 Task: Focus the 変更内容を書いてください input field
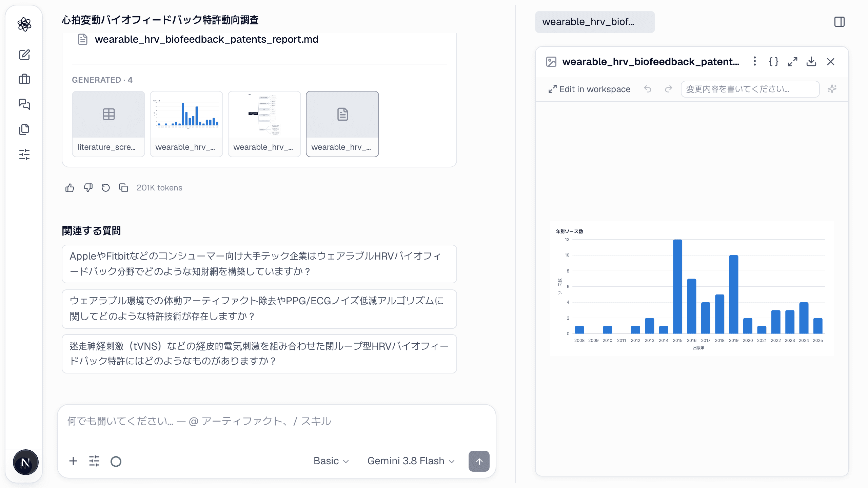[750, 89]
